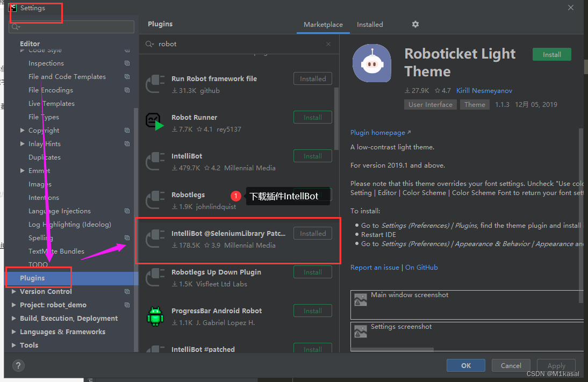Expand the Tools section
The image size is (588, 382).
[x=13, y=345]
